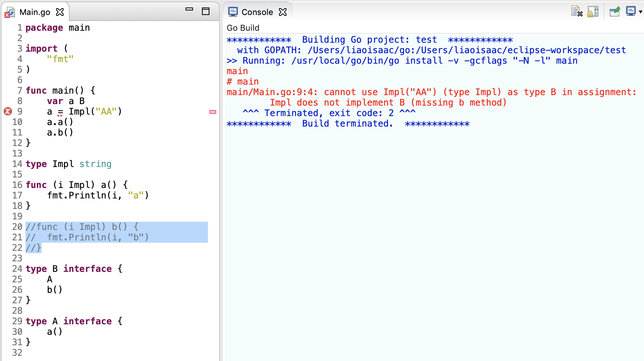Minimize the editor pane
644x361 pixels.
[x=189, y=9]
